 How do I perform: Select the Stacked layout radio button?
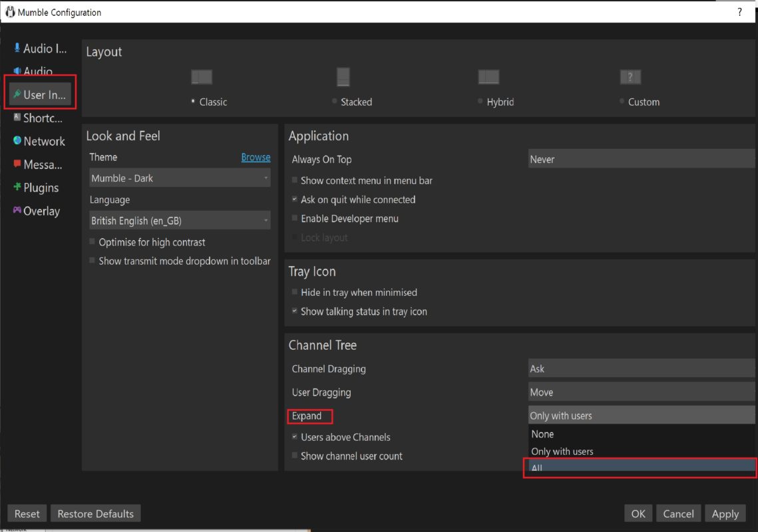coord(335,101)
